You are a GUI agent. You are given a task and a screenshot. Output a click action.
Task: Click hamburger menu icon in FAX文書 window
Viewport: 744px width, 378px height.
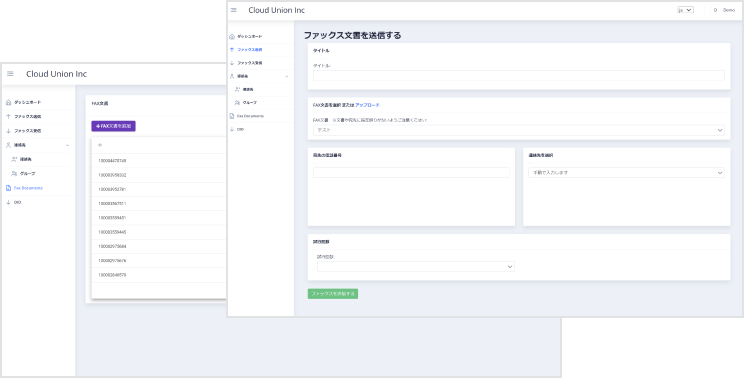click(x=10, y=74)
